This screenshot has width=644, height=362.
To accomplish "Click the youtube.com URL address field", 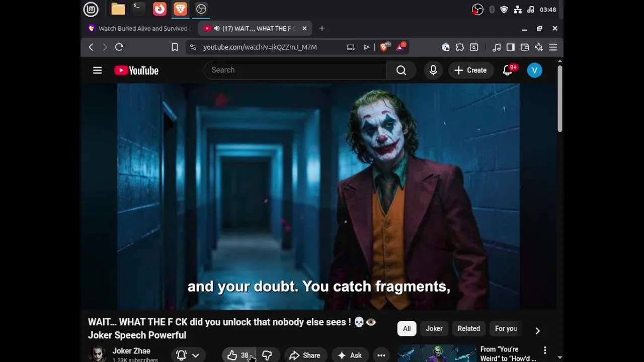I will tap(260, 47).
